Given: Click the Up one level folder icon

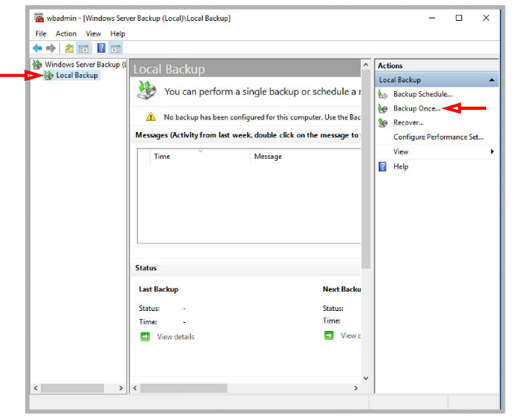Looking at the screenshot, I should [69, 48].
